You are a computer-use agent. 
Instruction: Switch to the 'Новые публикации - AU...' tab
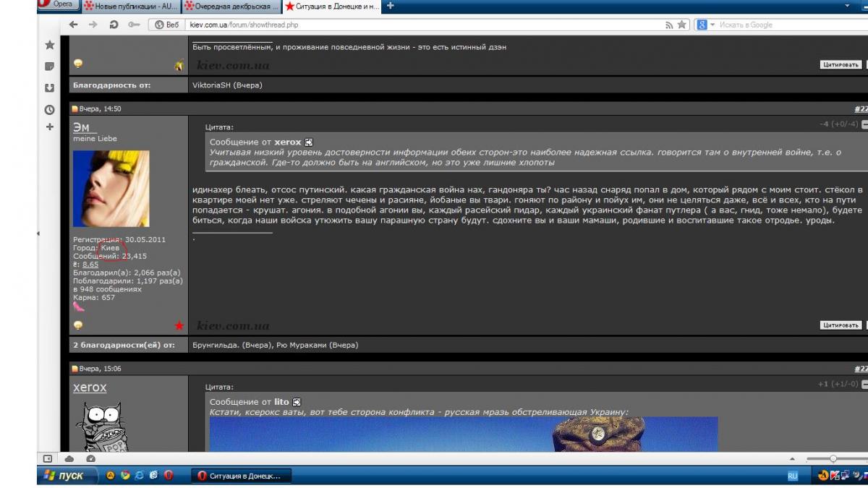point(130,6)
